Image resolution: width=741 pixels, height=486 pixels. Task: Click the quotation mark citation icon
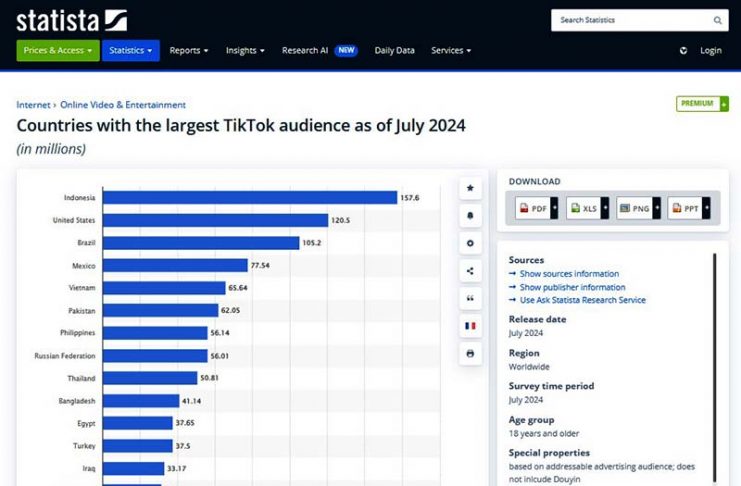pos(470,298)
